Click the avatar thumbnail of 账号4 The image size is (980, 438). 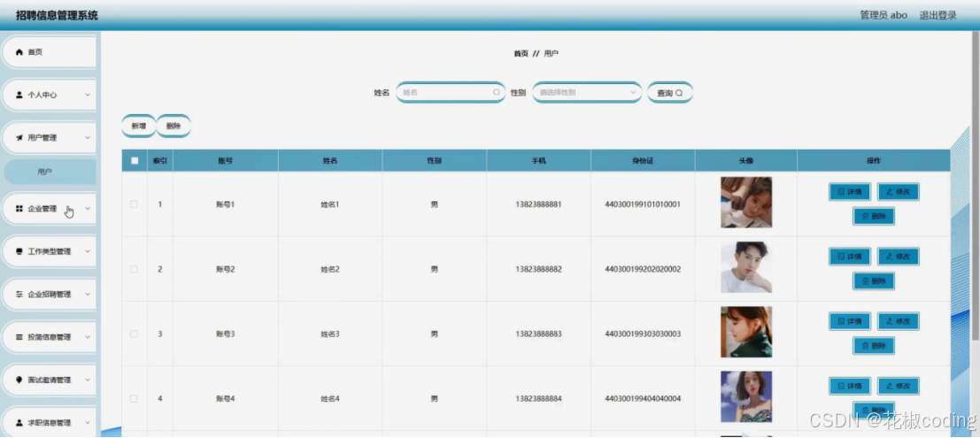[745, 396]
